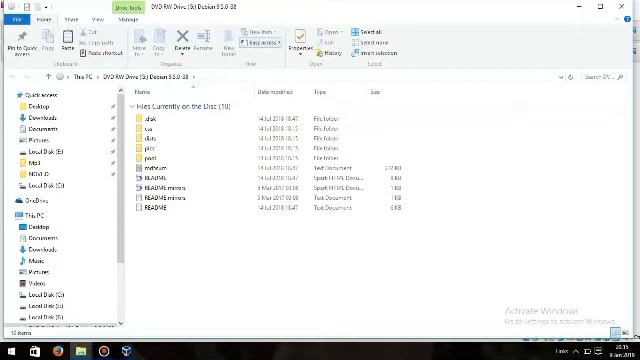Switch to details view in status bar

[x=616, y=332]
